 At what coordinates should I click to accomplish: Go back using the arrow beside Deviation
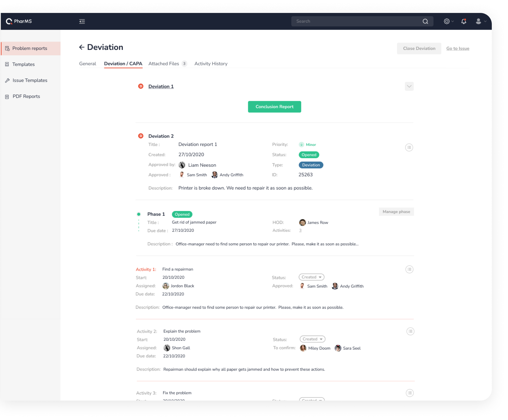point(82,47)
